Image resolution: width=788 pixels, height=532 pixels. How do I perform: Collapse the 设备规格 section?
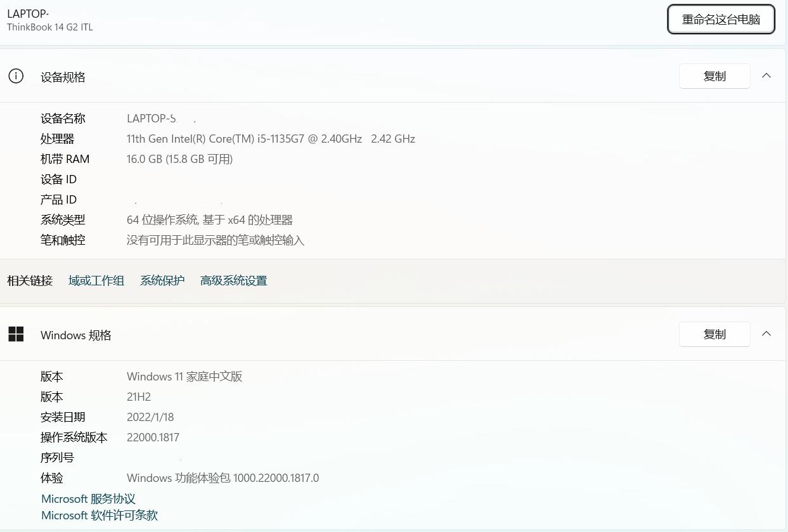766,76
